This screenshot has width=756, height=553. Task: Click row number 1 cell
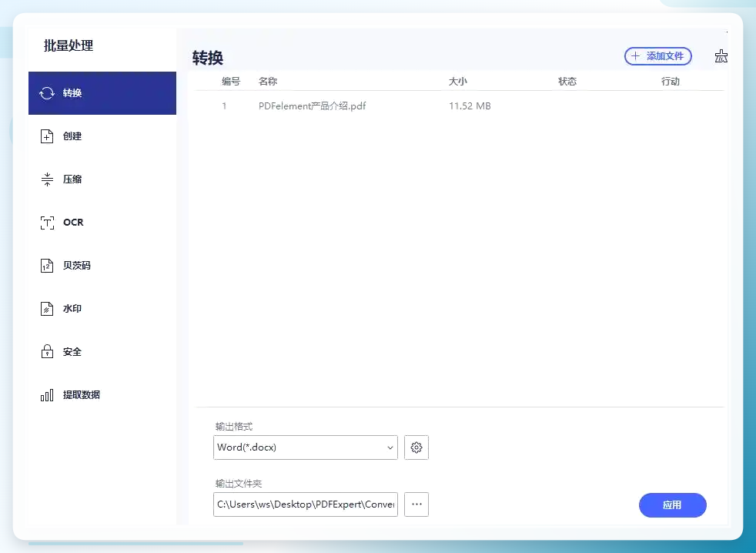click(x=224, y=106)
